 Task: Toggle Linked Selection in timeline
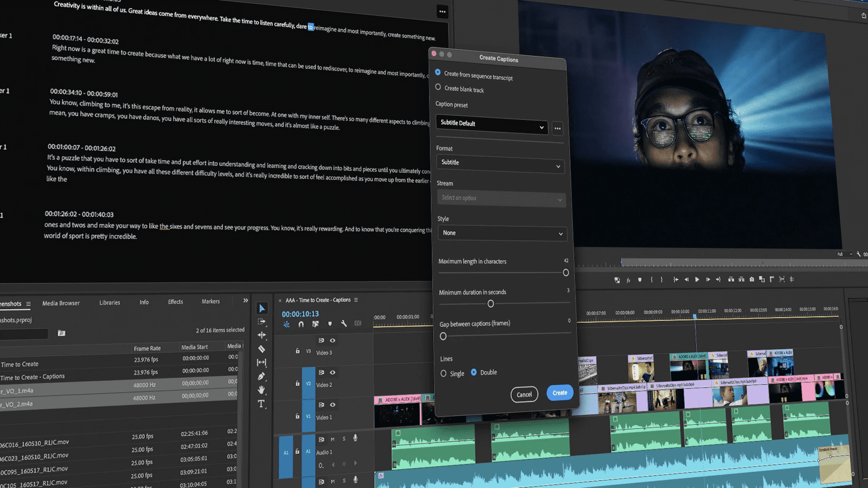click(315, 324)
